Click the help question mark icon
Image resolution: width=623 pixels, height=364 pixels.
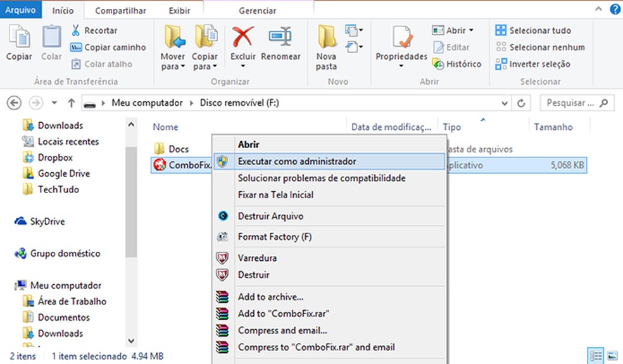615,9
